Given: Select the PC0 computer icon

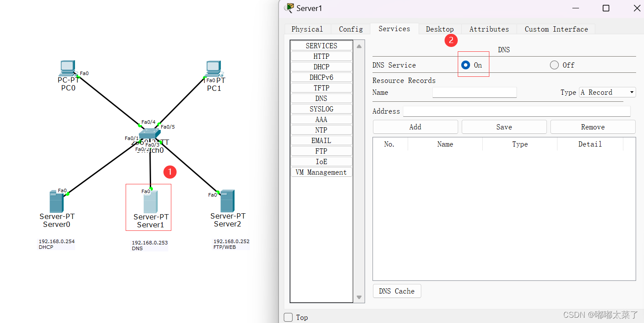Looking at the screenshot, I should (x=68, y=68).
